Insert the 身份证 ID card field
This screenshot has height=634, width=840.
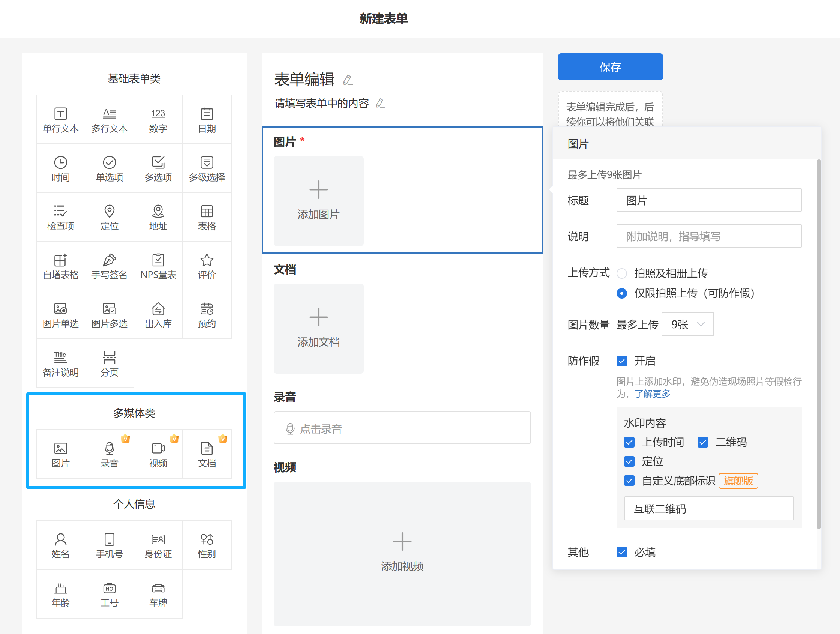click(158, 545)
